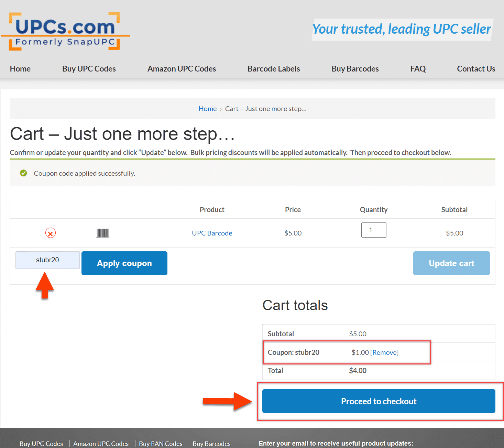The image size is (504, 448).
Task: Go to Home in navigation menu
Action: click(20, 69)
